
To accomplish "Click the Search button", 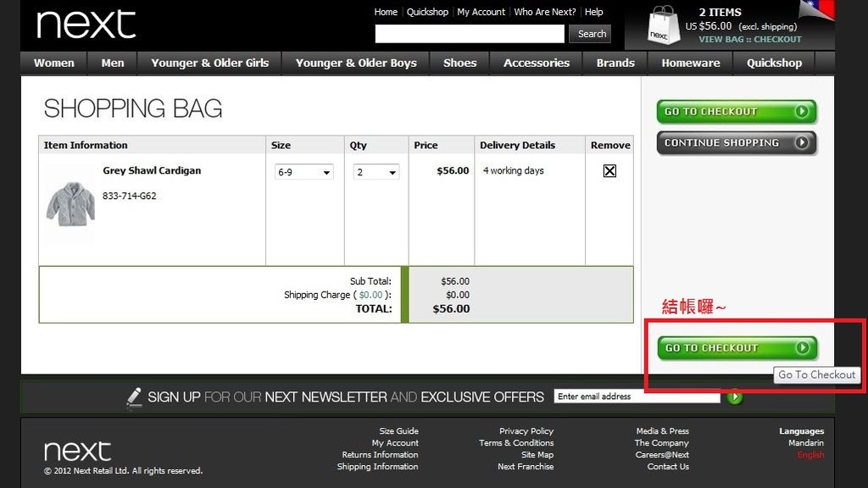I will [590, 34].
